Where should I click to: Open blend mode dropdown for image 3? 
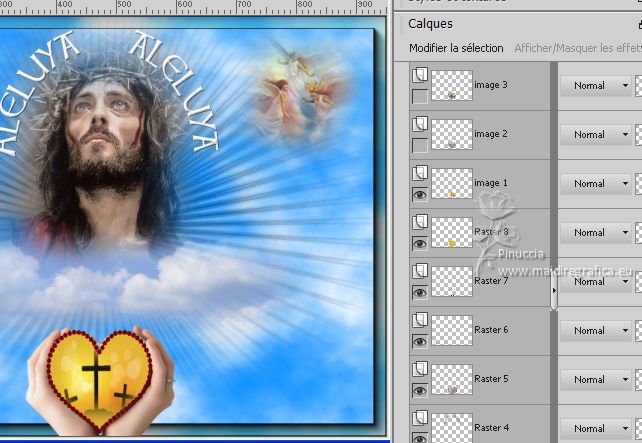click(596, 86)
